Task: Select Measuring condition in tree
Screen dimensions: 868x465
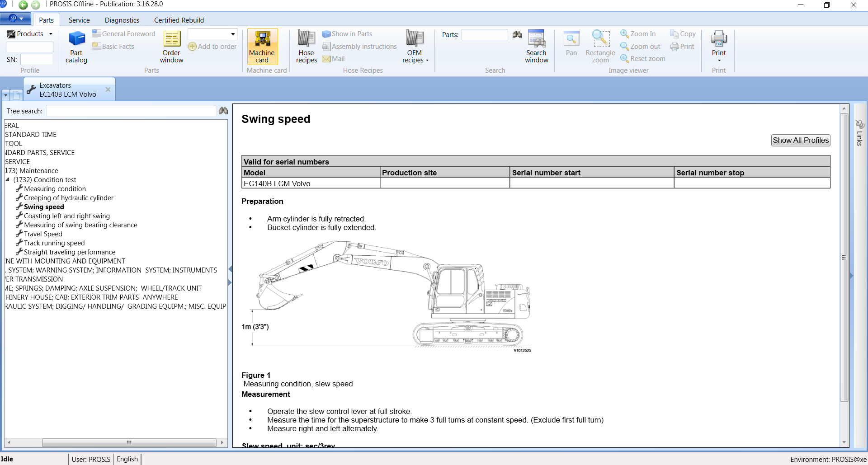Action: pos(55,188)
